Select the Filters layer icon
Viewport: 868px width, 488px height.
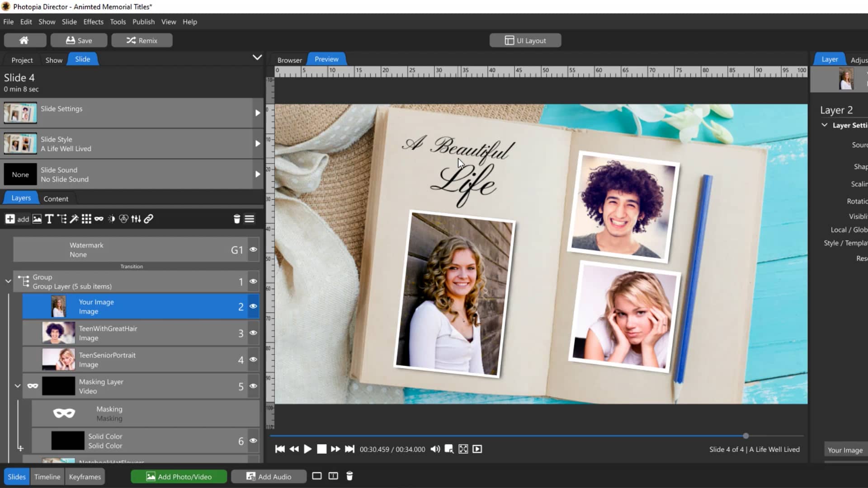tap(123, 219)
